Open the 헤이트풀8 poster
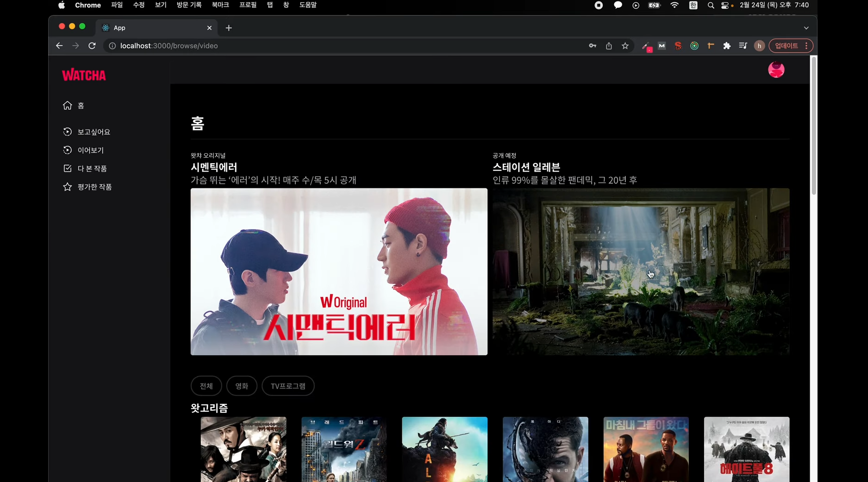Image resolution: width=868 pixels, height=482 pixels. [747, 449]
